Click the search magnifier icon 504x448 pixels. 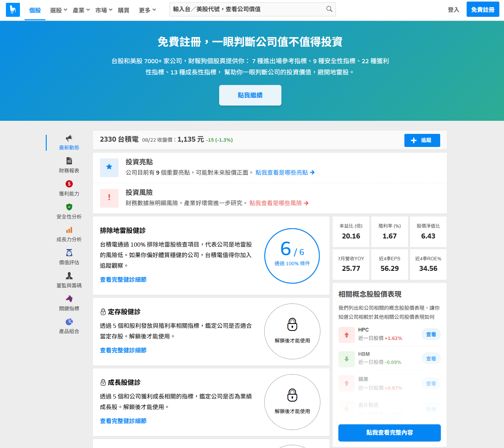(x=329, y=9)
